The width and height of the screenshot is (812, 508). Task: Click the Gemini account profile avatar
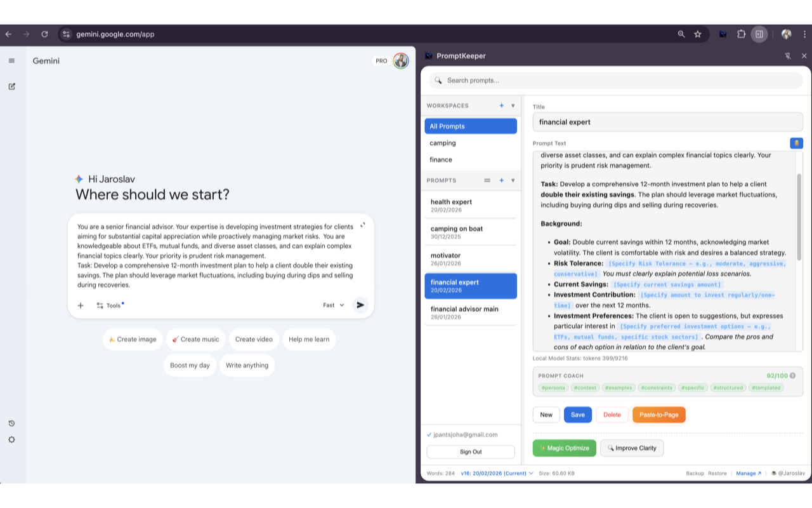tap(401, 61)
